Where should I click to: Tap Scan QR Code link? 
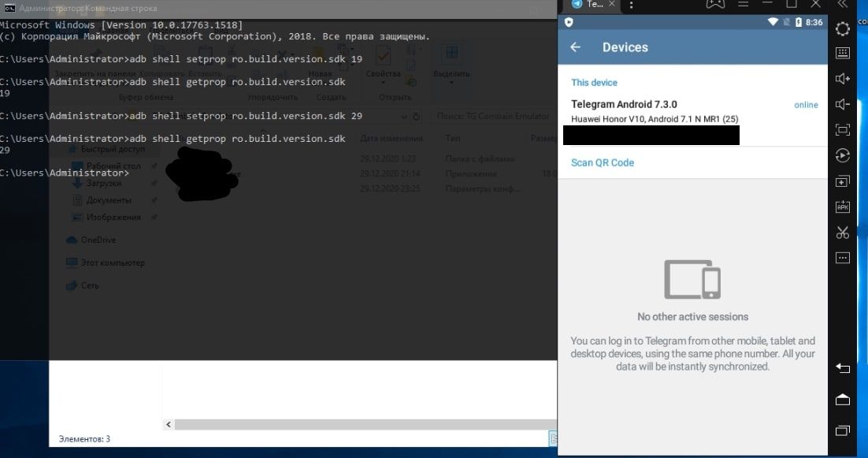coord(603,163)
